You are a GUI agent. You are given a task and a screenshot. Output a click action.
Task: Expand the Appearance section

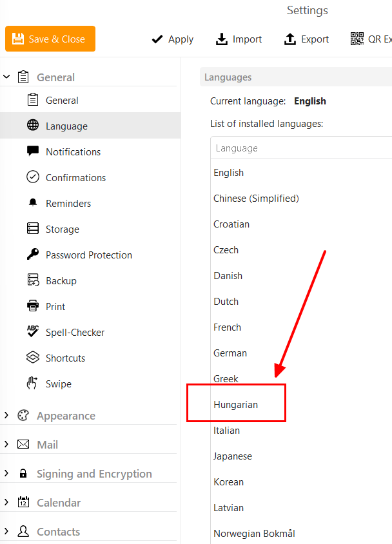tap(6, 416)
